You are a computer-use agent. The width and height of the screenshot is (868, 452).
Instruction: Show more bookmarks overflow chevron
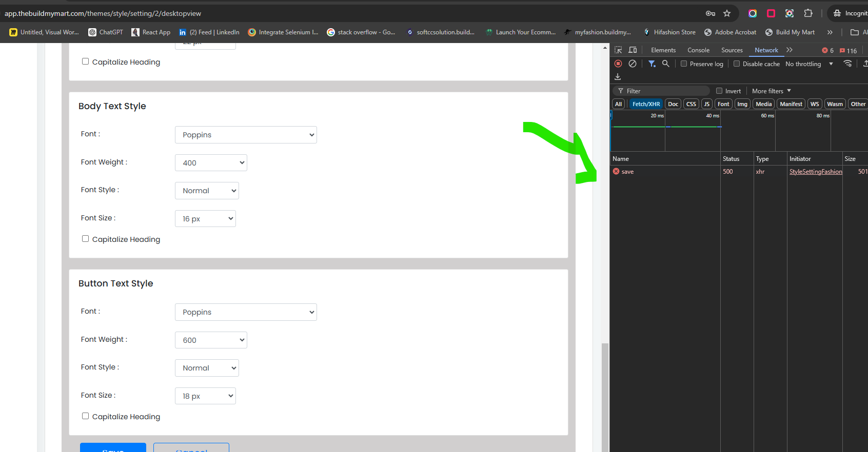[x=830, y=32]
